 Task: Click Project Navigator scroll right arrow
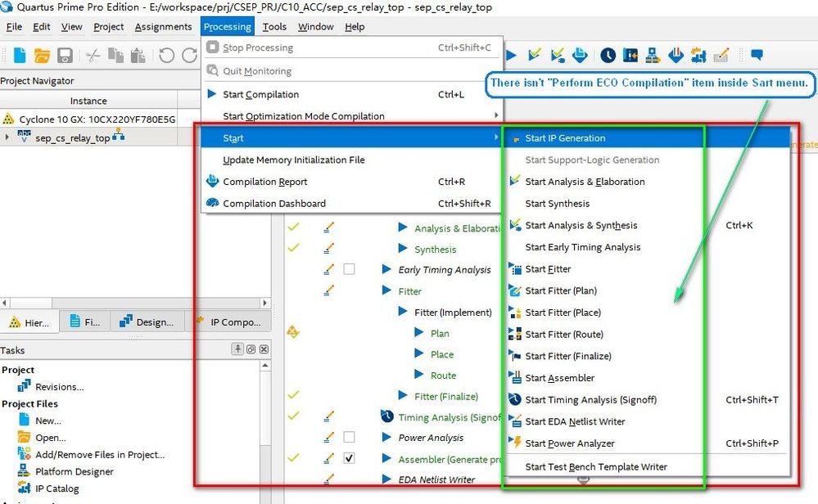[264, 303]
